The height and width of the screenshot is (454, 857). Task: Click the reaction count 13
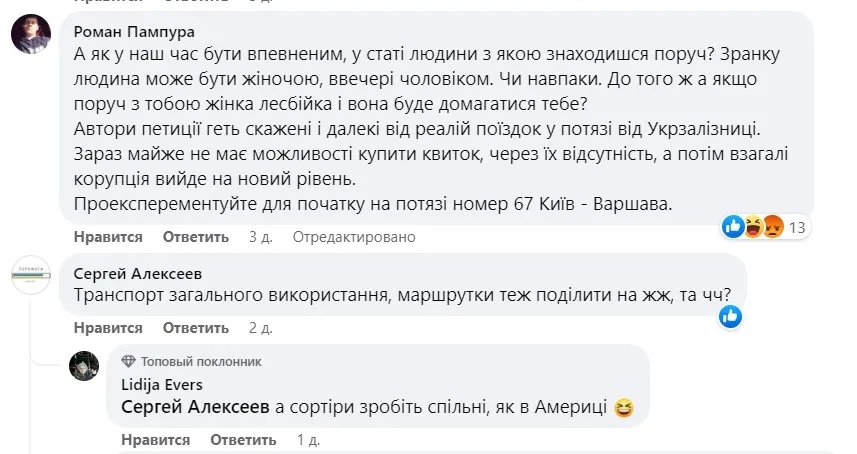click(x=797, y=228)
